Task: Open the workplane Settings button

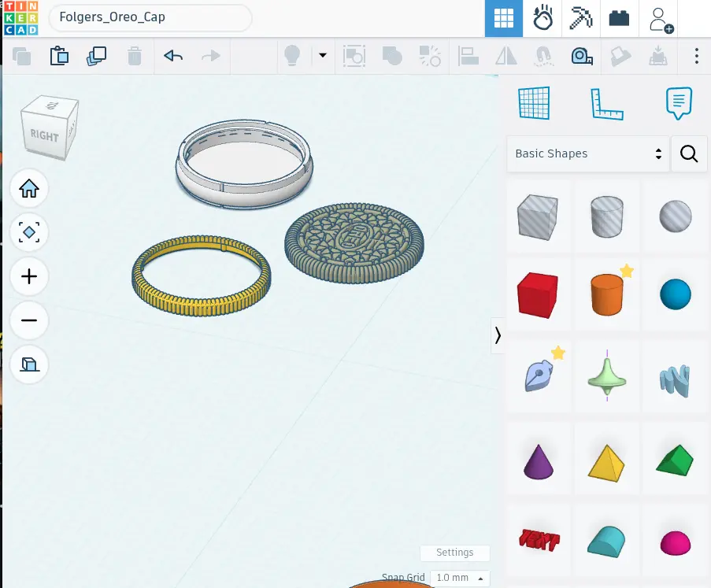Action: pyautogui.click(x=455, y=553)
